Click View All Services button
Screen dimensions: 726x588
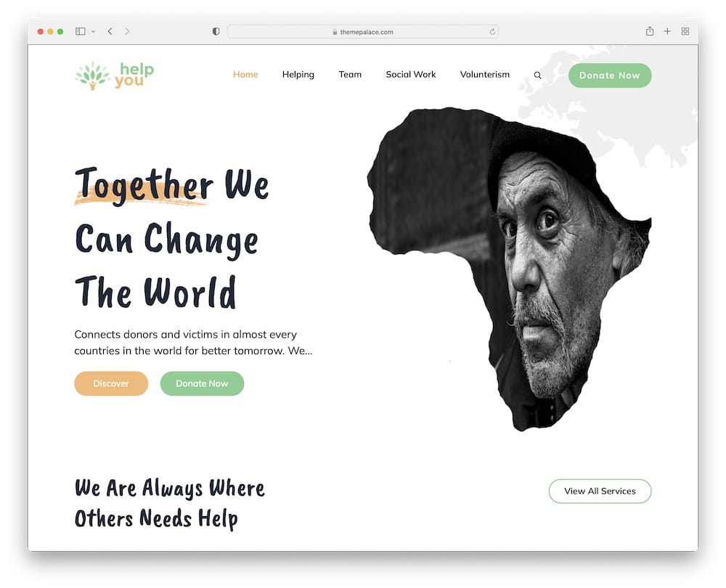click(x=600, y=491)
